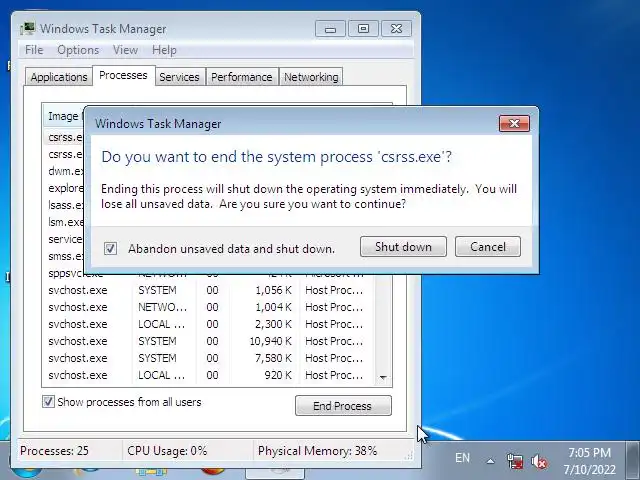
Task: Click the EN language indicator
Action: [462, 458]
